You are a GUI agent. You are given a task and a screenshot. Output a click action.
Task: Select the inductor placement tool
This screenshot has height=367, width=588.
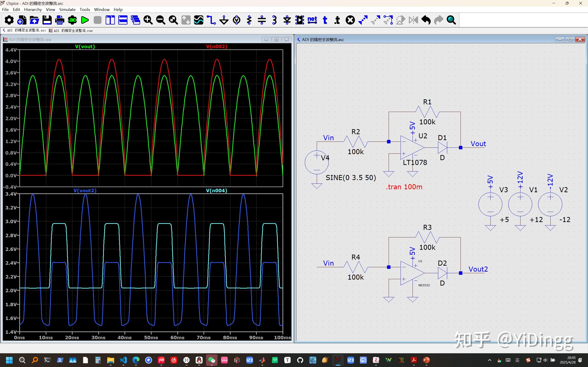point(274,20)
